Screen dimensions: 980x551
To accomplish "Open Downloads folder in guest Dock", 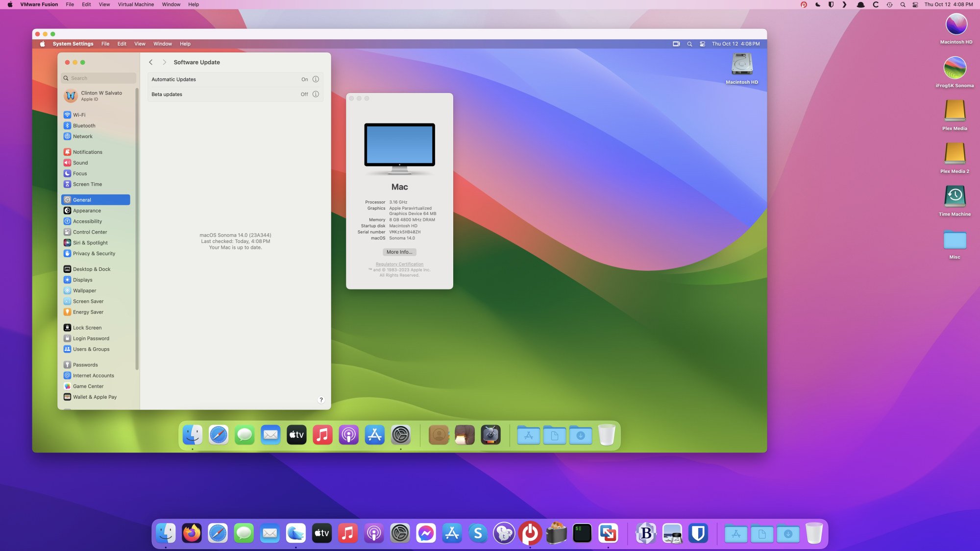I will click(581, 435).
